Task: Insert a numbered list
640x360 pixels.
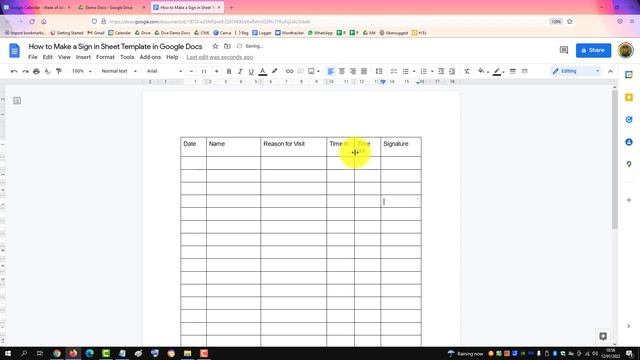Action: coord(424,71)
